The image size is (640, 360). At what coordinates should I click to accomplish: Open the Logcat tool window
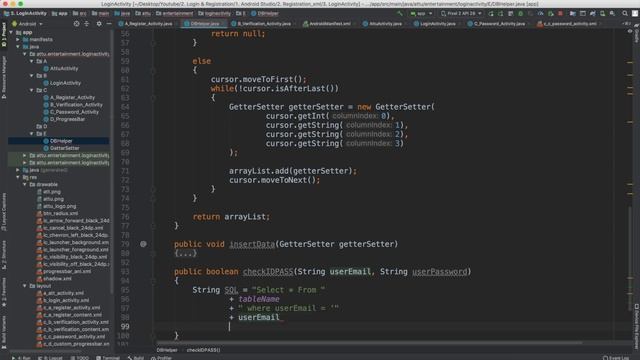50,358
